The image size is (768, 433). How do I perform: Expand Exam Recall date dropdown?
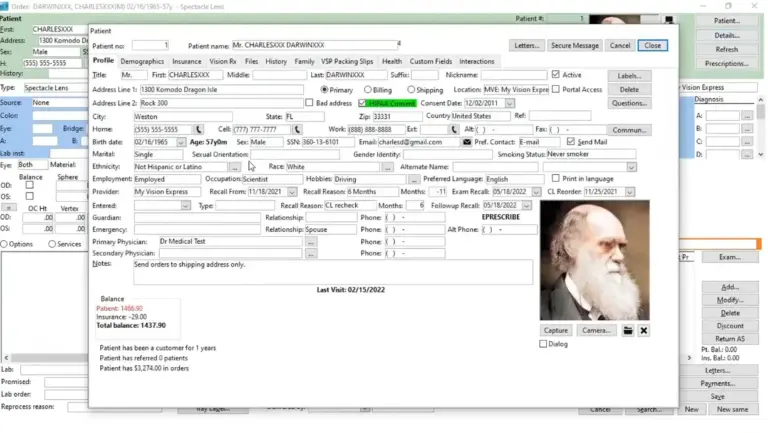[536, 192]
